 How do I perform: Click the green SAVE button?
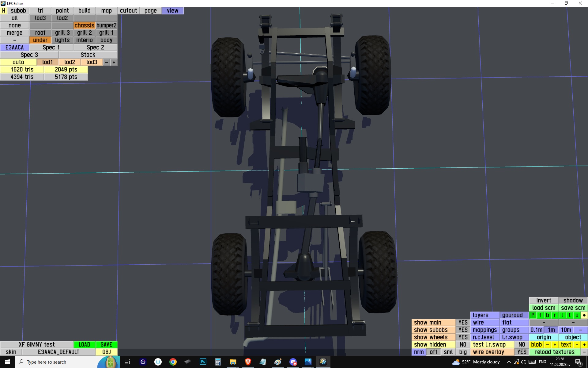[x=106, y=344]
